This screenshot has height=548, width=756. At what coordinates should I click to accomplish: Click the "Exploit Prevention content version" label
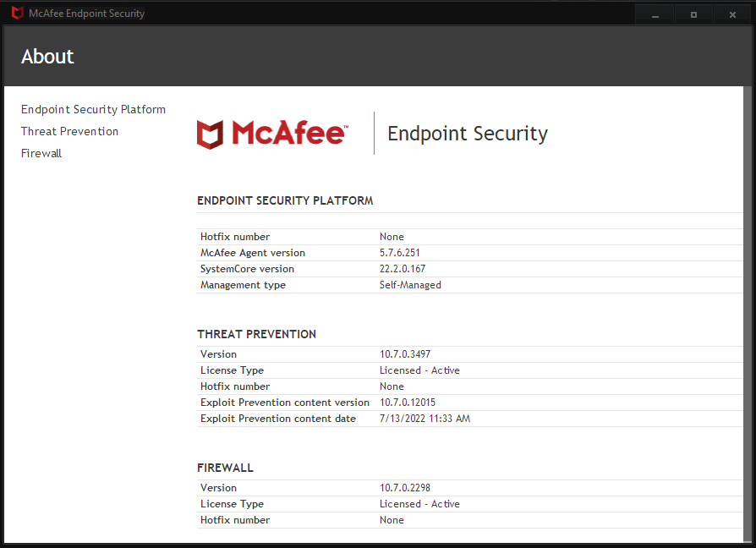pyautogui.click(x=284, y=403)
